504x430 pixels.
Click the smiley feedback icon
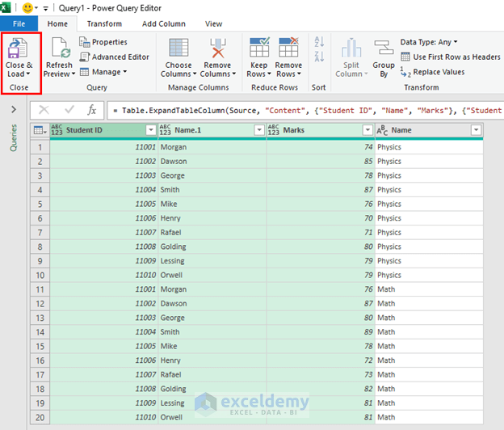point(27,8)
